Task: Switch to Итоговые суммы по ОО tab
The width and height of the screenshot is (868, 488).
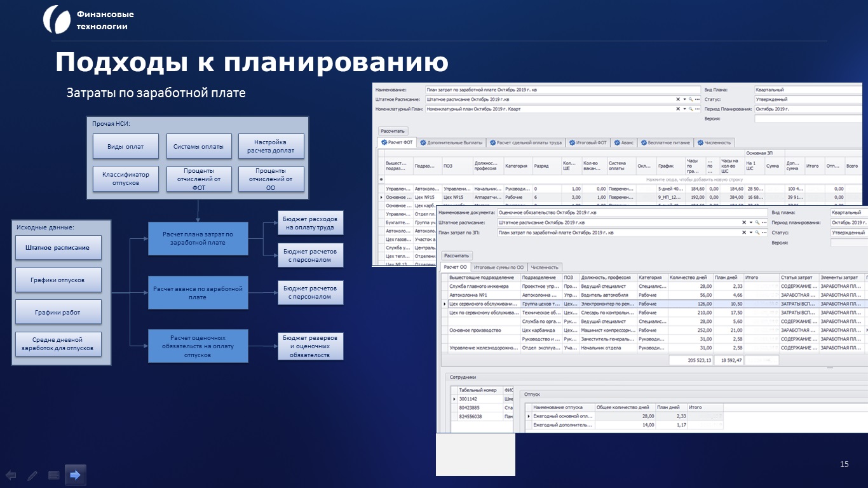Action: point(499,268)
